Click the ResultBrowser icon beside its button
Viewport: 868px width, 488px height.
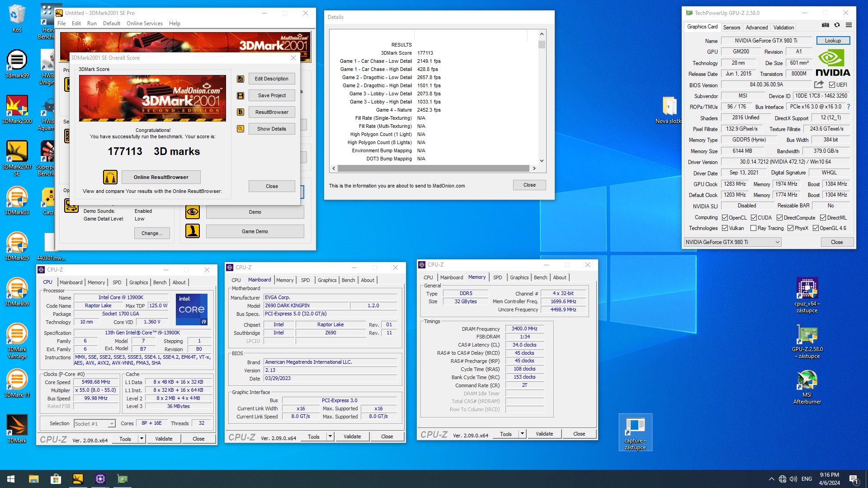[241, 112]
